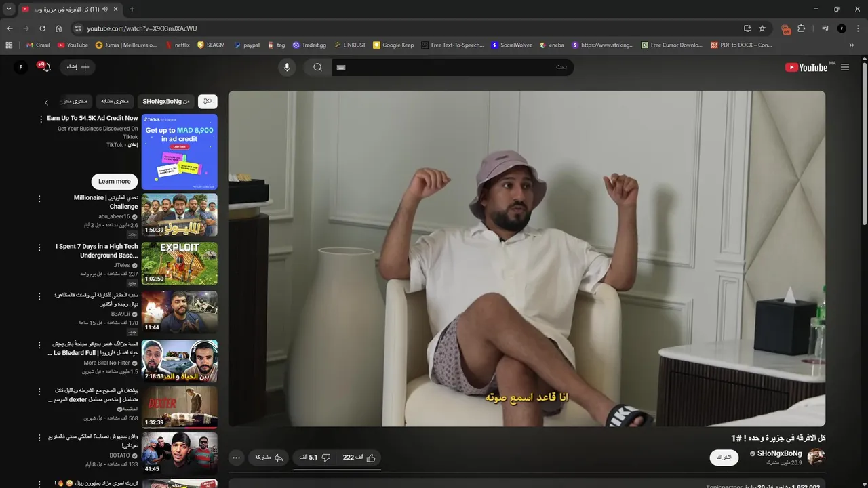Open the Google Keep bookmark
The width and height of the screenshot is (868, 488).
pyautogui.click(x=393, y=45)
